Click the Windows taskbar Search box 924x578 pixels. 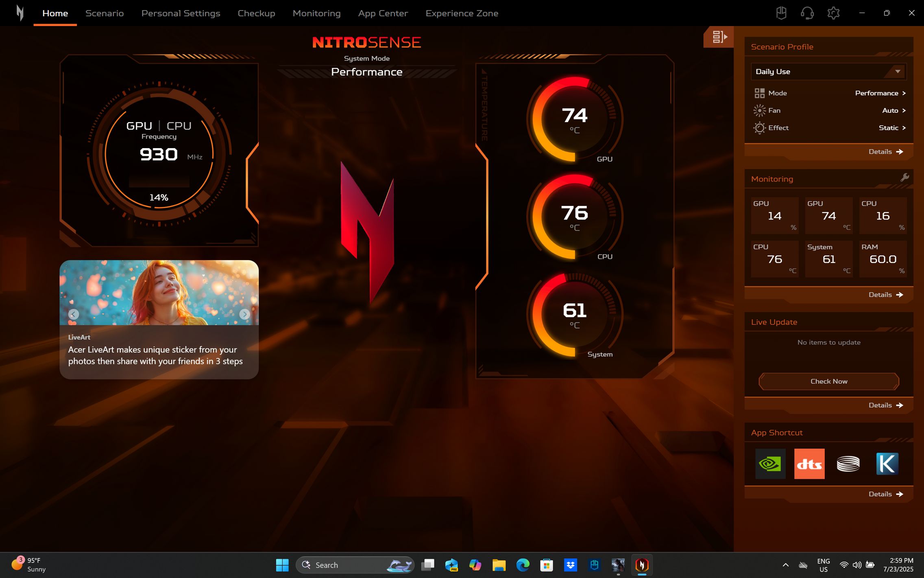[355, 565]
